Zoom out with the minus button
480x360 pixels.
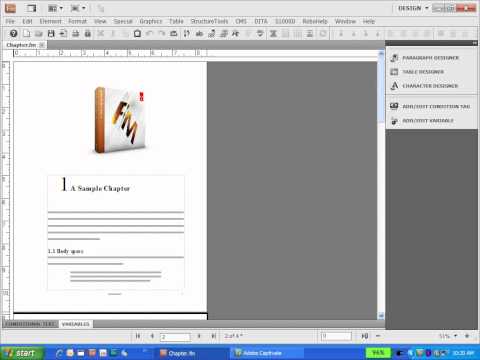coord(378,336)
